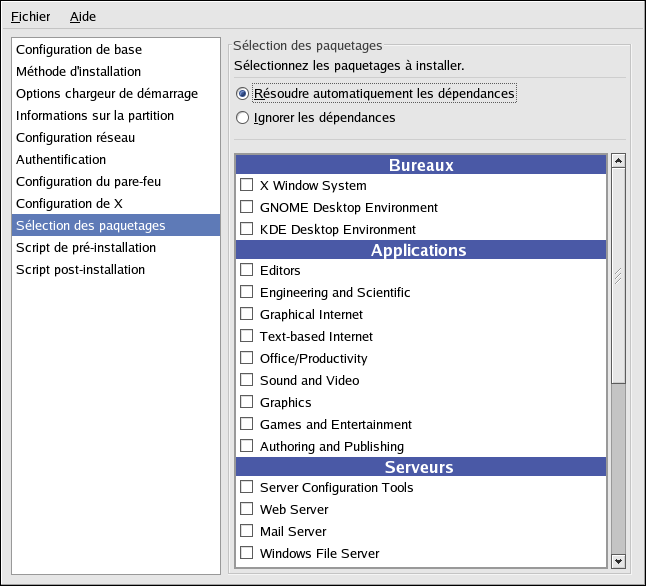The image size is (646, 586).
Task: Tick the KDE Desktop Environment checkbox
Action: pos(246,228)
